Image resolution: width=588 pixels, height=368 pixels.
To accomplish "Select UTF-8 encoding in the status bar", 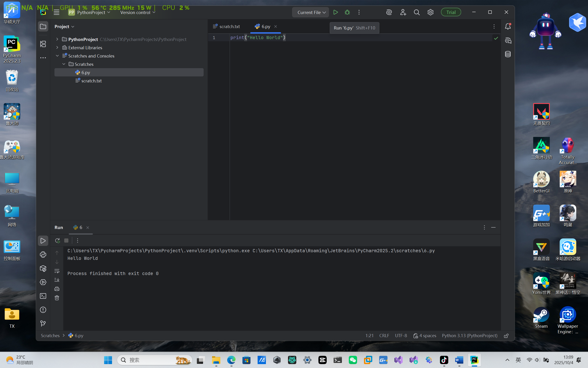I will tap(401, 335).
